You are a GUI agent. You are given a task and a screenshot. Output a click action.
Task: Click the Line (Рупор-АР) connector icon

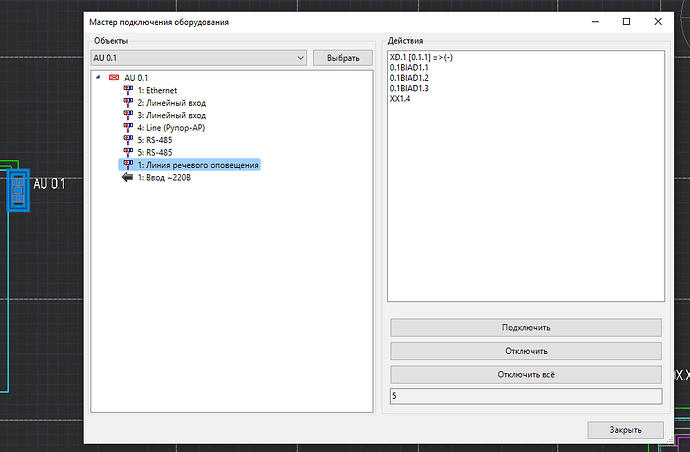(x=128, y=127)
